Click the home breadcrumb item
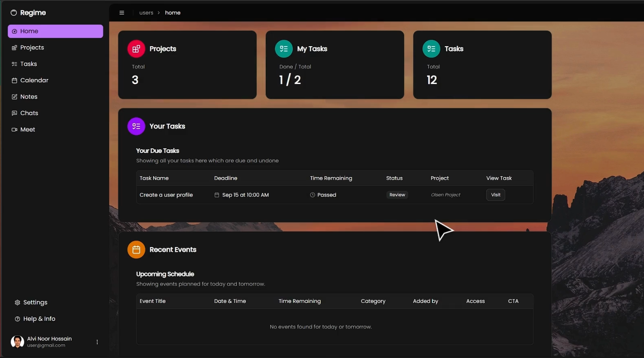 click(x=173, y=13)
